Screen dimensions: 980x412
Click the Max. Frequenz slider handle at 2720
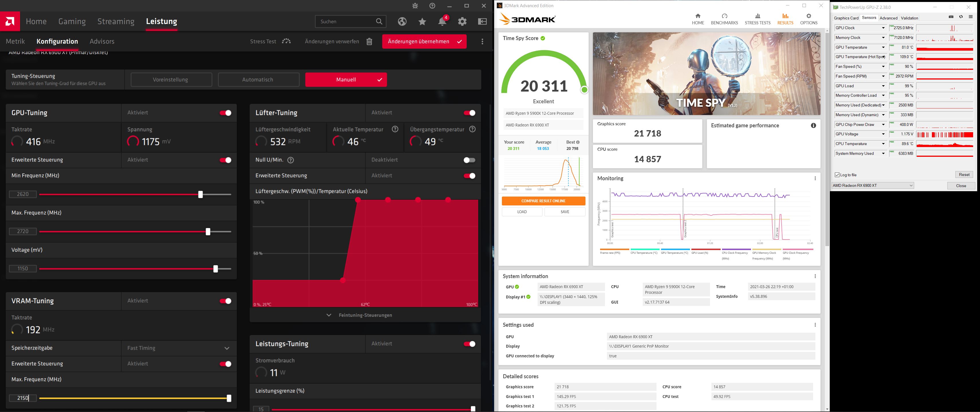(x=208, y=231)
